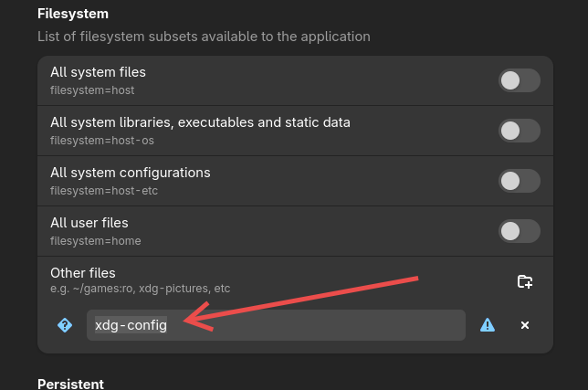Enable All system libraries, executables switch
Screen dimensions: 588x390
click(519, 131)
